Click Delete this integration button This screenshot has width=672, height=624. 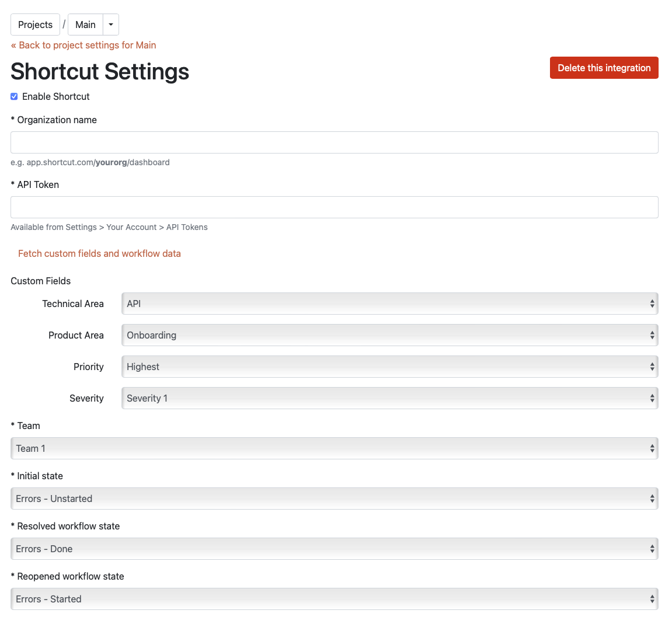point(604,68)
